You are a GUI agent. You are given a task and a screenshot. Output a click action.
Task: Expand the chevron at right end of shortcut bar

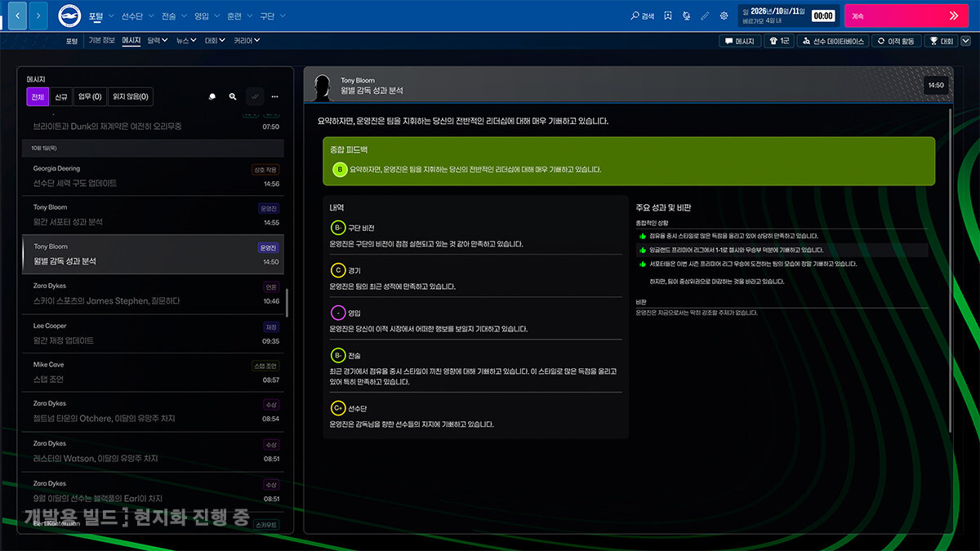[965, 41]
